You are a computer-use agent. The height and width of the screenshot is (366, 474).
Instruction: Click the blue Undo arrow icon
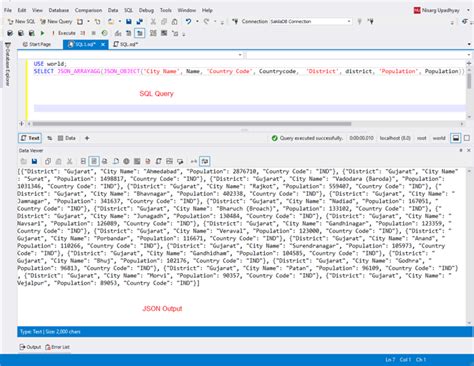tap(188, 22)
